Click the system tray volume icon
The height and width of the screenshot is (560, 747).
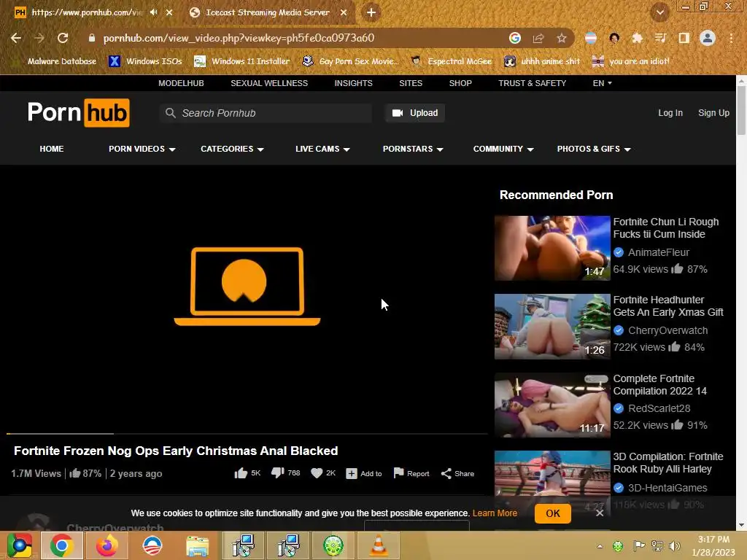point(675,545)
